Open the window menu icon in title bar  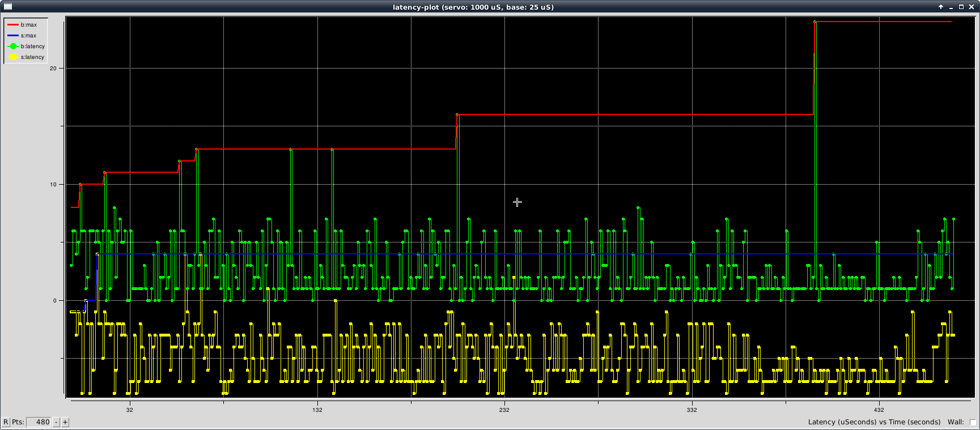click(7, 7)
